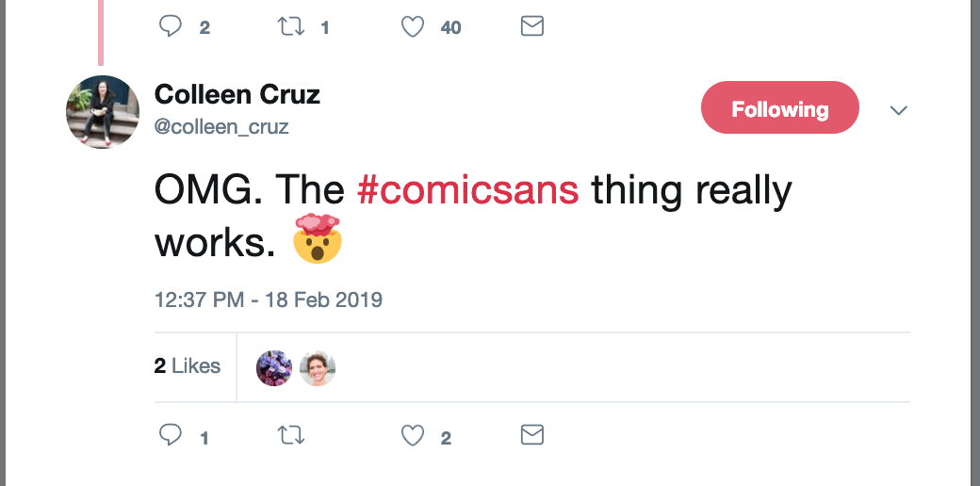980x486 pixels.
Task: Heart icon showing 40 likes
Action: pyautogui.click(x=413, y=26)
